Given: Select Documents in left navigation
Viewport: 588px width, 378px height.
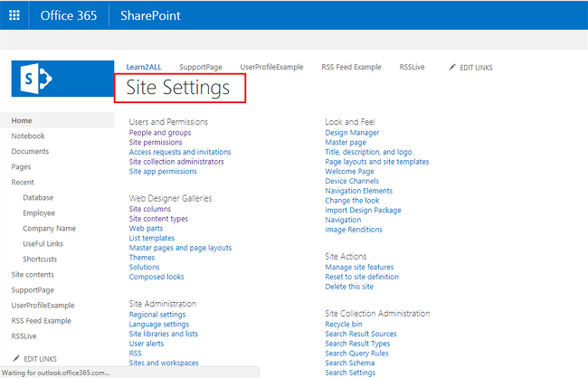Looking at the screenshot, I should coord(30,151).
